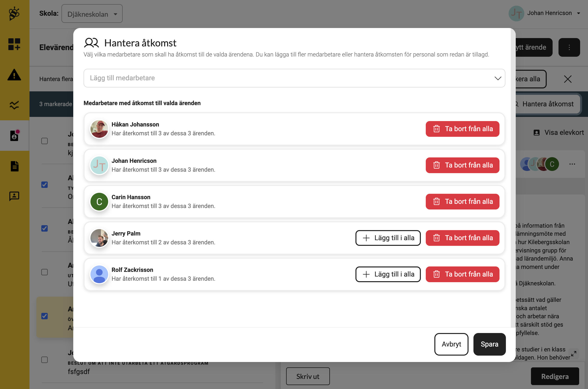Click Avbryt to cancel the dialog

[451, 344]
